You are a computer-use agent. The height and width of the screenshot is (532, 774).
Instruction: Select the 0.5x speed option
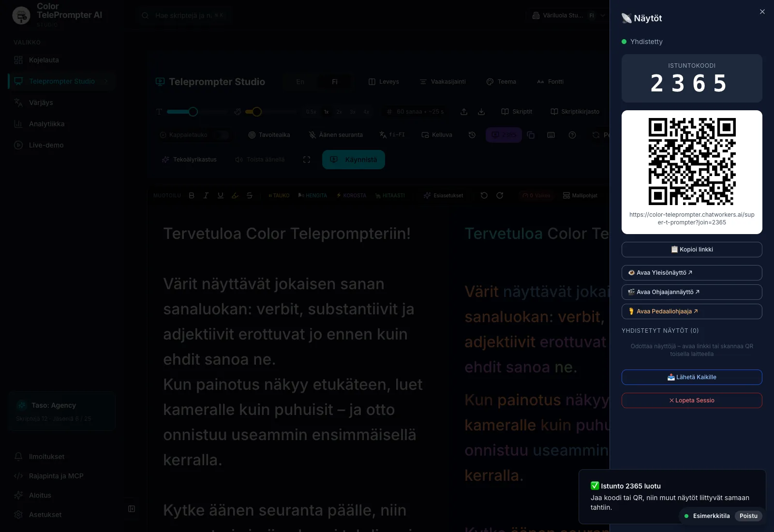(x=311, y=112)
